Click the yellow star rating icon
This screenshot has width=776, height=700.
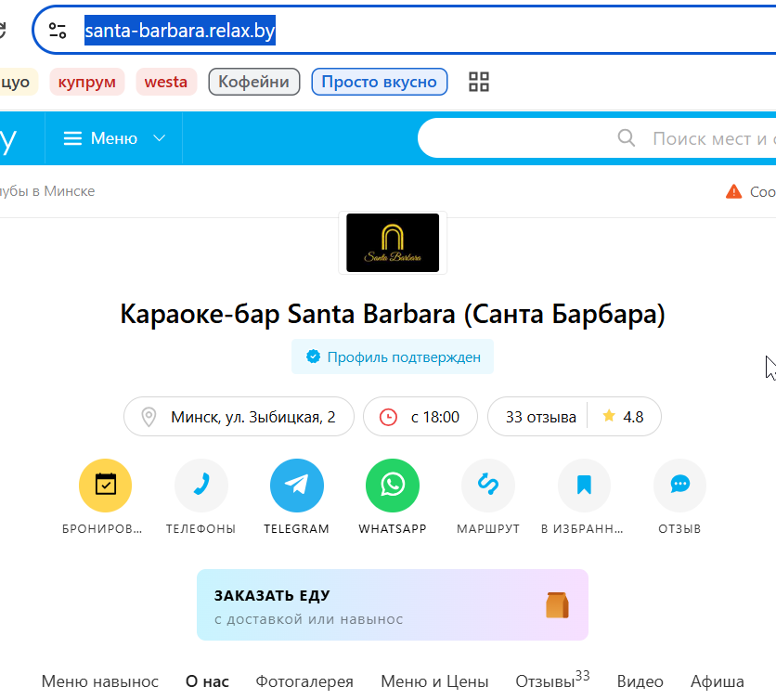[x=609, y=416]
